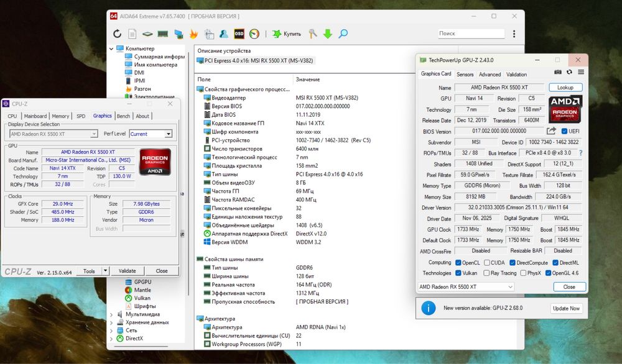Viewport: 622px width, 364px height.
Task: Toggle the CUDA checkbox
Action: [x=486, y=263]
